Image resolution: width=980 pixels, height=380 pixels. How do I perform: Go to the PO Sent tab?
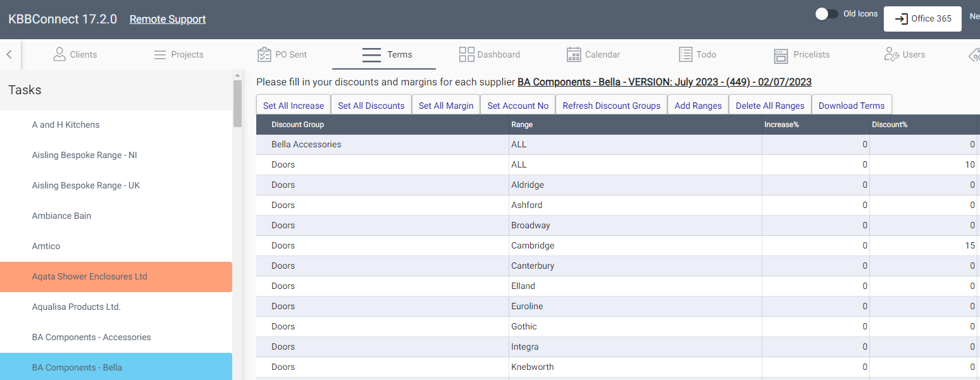(282, 54)
